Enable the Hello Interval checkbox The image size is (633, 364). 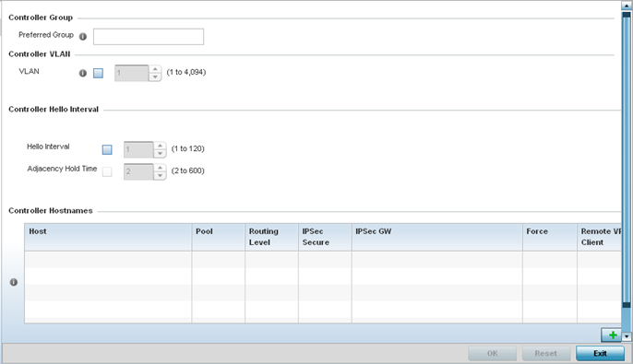click(107, 149)
